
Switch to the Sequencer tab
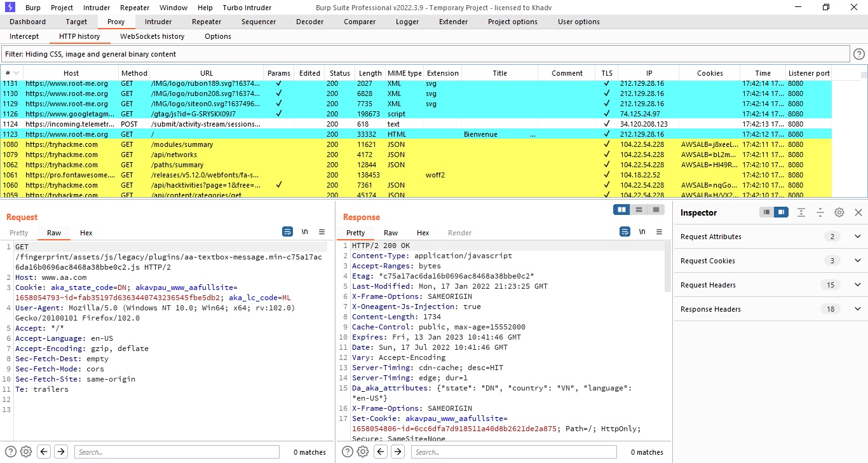259,22
